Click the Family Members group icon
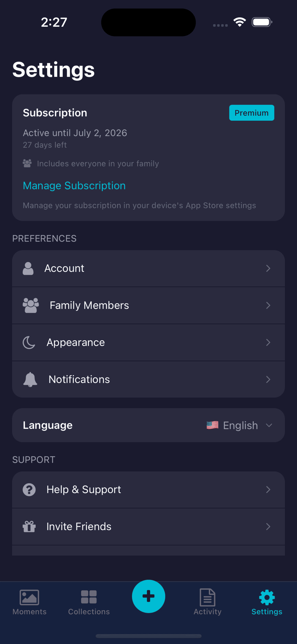This screenshot has height=644, width=297. coord(31,305)
